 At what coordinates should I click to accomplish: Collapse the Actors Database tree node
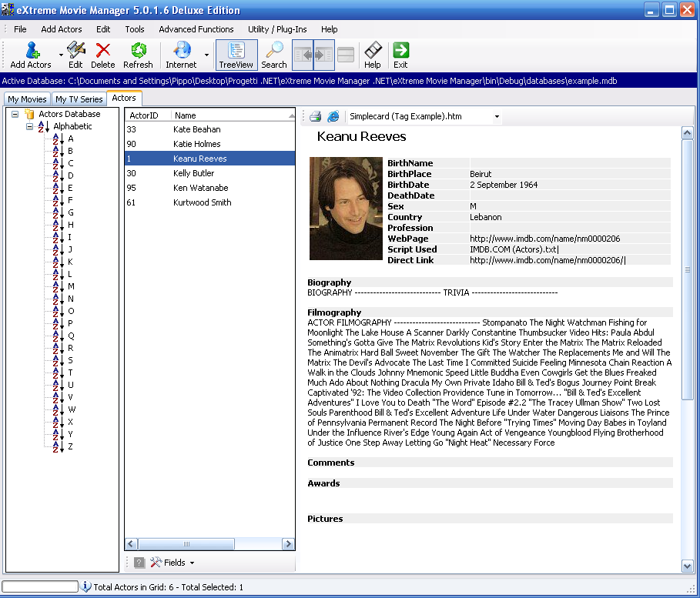(15, 114)
